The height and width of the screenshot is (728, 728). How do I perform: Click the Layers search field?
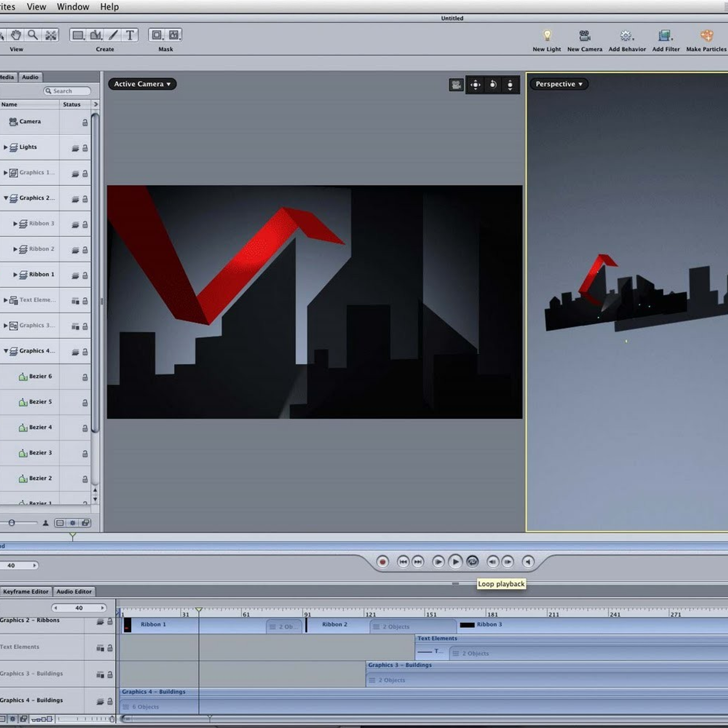tap(67, 91)
